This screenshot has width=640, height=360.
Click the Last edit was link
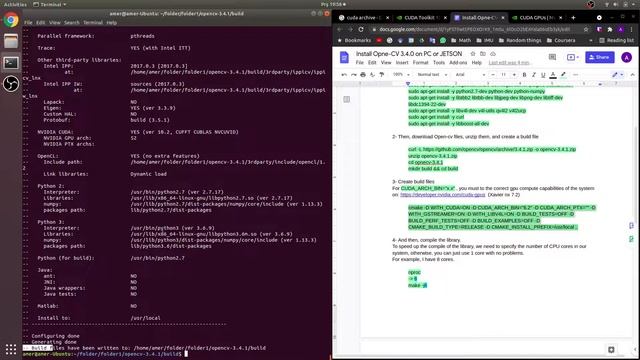coord(509,63)
